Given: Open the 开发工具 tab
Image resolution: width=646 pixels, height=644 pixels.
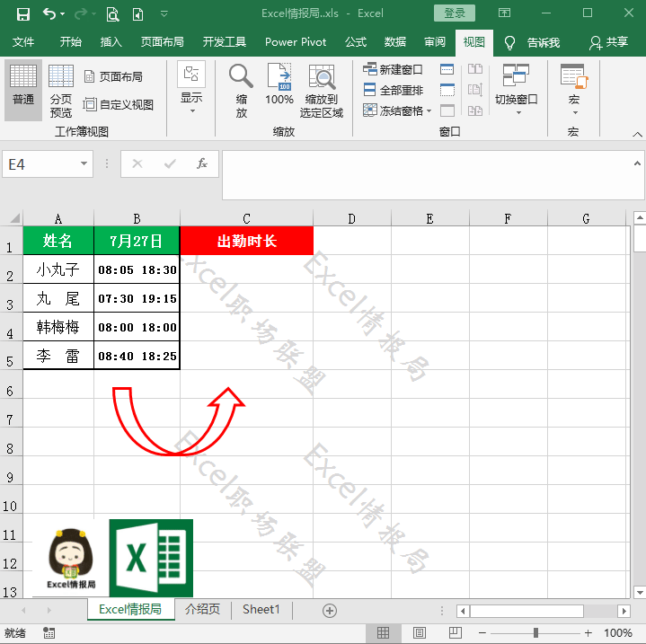Looking at the screenshot, I should [x=225, y=42].
